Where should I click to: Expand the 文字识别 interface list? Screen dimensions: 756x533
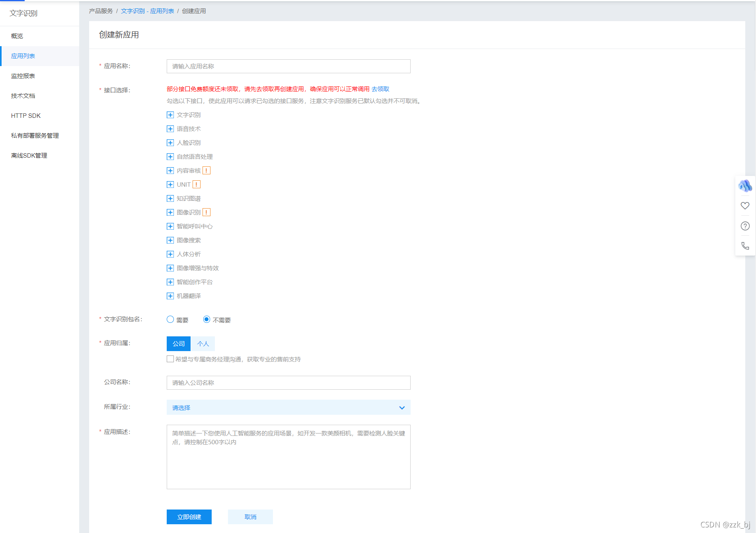(x=170, y=115)
